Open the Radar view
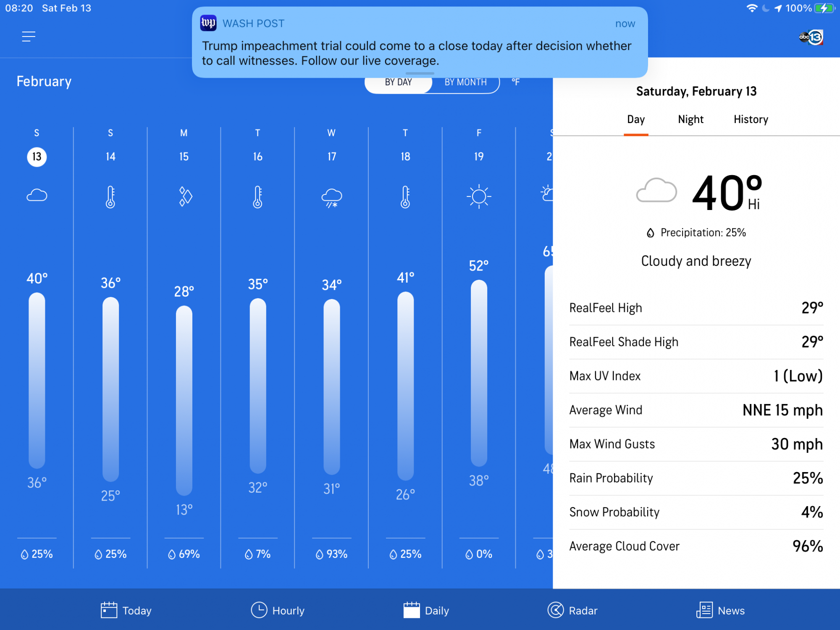 pyautogui.click(x=572, y=610)
